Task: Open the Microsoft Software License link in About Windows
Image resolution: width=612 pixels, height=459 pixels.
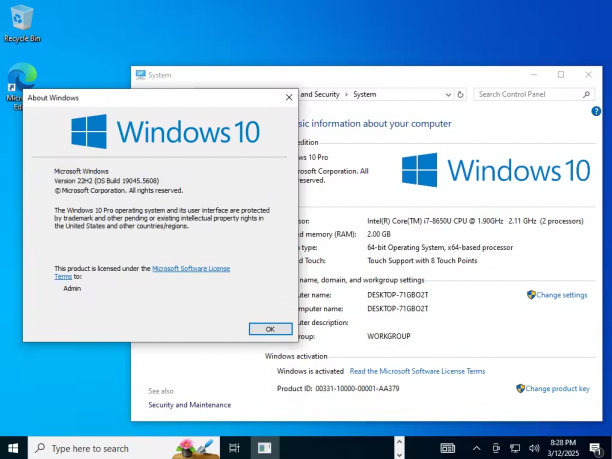Action: click(x=191, y=269)
